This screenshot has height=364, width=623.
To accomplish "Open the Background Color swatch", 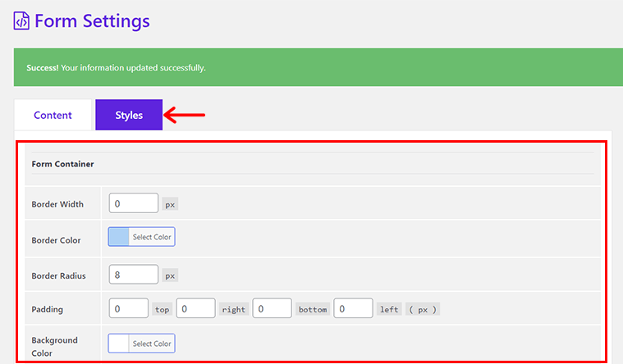I will point(118,344).
